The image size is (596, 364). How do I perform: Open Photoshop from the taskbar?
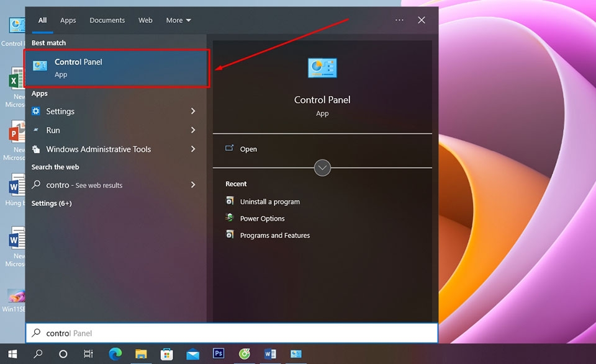pyautogui.click(x=219, y=353)
